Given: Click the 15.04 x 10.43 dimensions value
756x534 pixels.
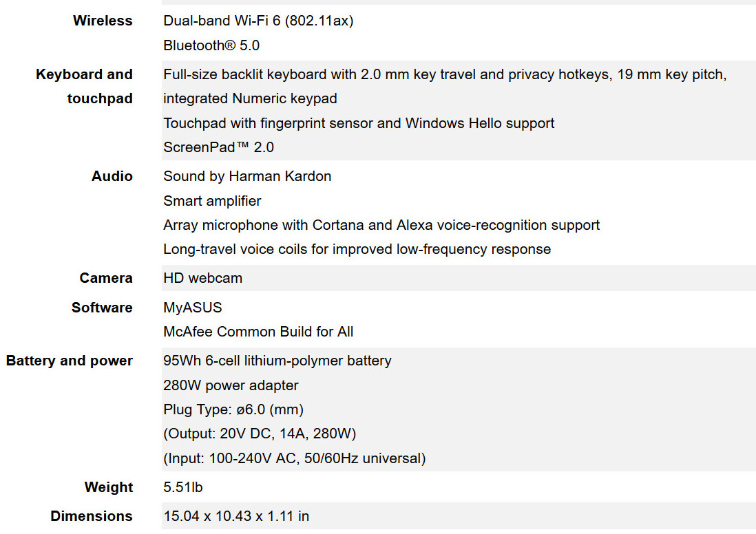Looking at the screenshot, I should coord(236,516).
